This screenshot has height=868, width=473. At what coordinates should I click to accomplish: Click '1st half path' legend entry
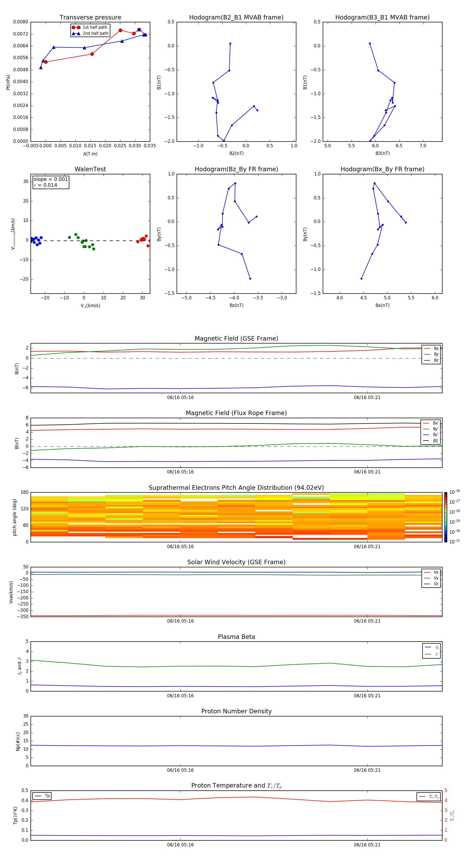tap(90, 27)
